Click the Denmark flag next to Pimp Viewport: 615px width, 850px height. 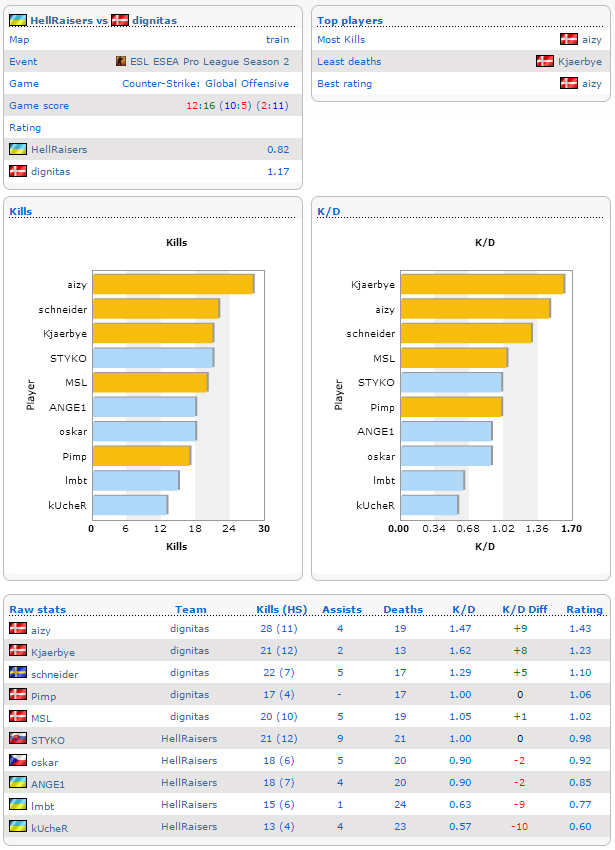[x=18, y=694]
